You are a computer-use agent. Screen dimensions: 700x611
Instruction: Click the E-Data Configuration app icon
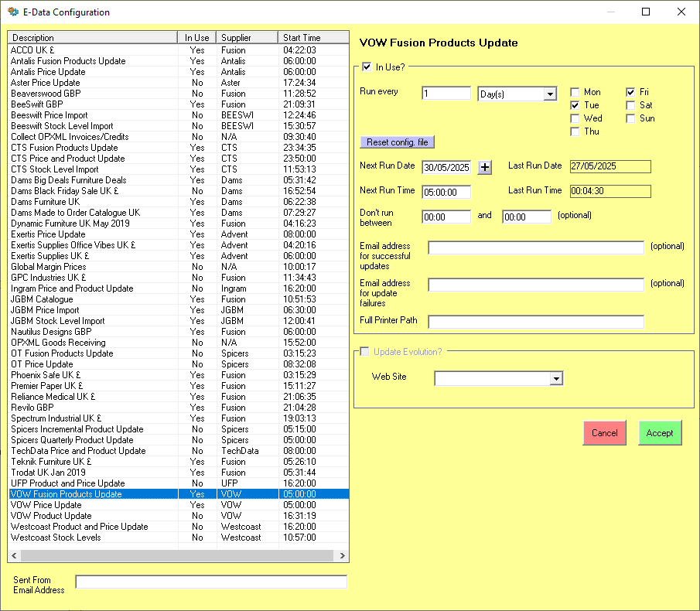click(x=13, y=12)
